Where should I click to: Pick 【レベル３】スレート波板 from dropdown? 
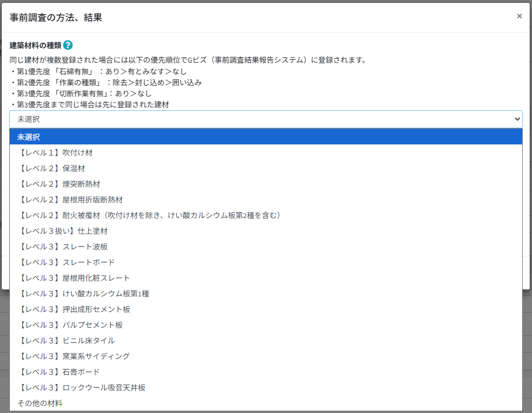click(x=63, y=247)
